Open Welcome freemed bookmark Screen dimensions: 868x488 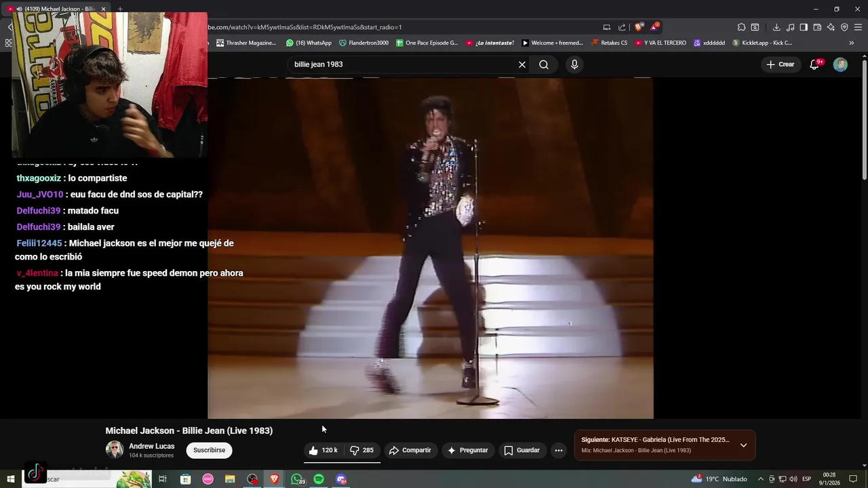tap(552, 43)
